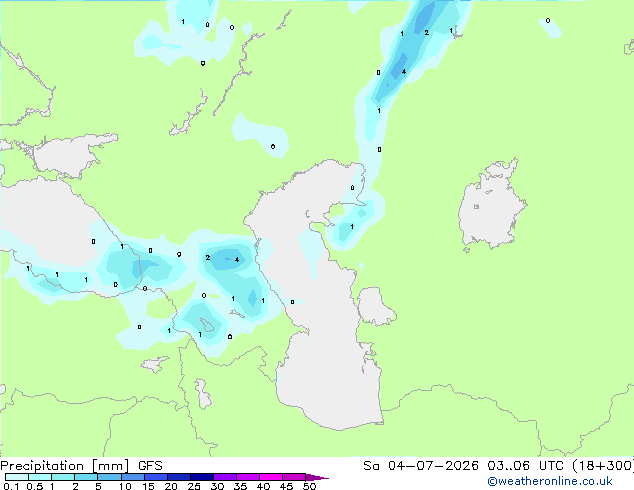The image size is (634, 490).
Task: Click the '45' legend scale label
Action: 286,486
